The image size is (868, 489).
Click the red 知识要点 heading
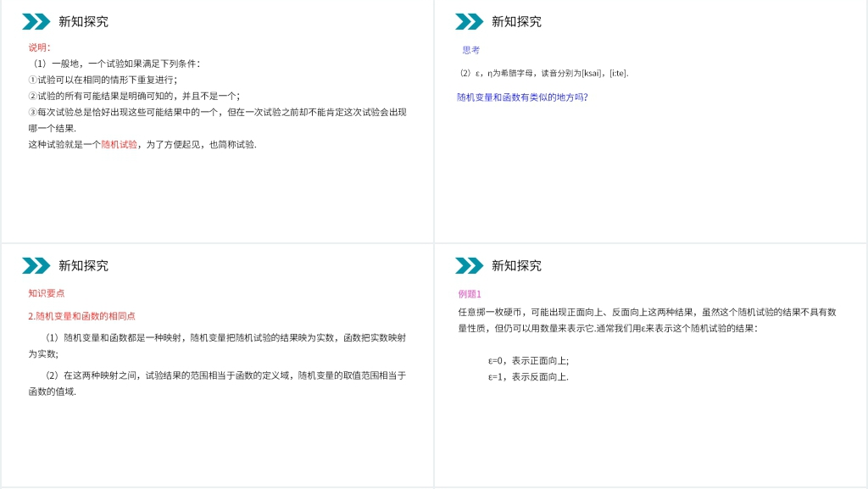pos(47,293)
